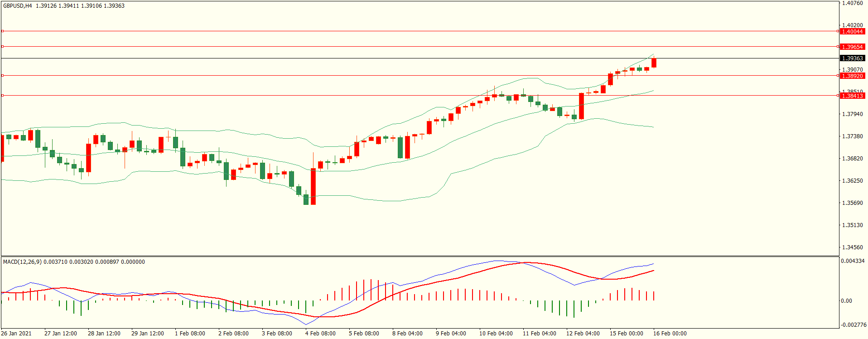The width and height of the screenshot is (868, 339).
Task: Click the 2 Feb 08:00 time label
Action: (233, 334)
